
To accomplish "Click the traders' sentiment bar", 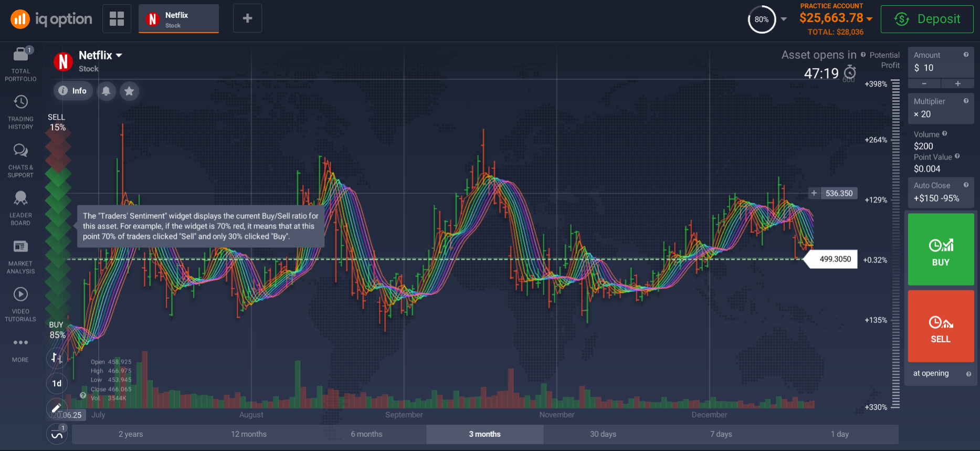I will tap(58, 226).
